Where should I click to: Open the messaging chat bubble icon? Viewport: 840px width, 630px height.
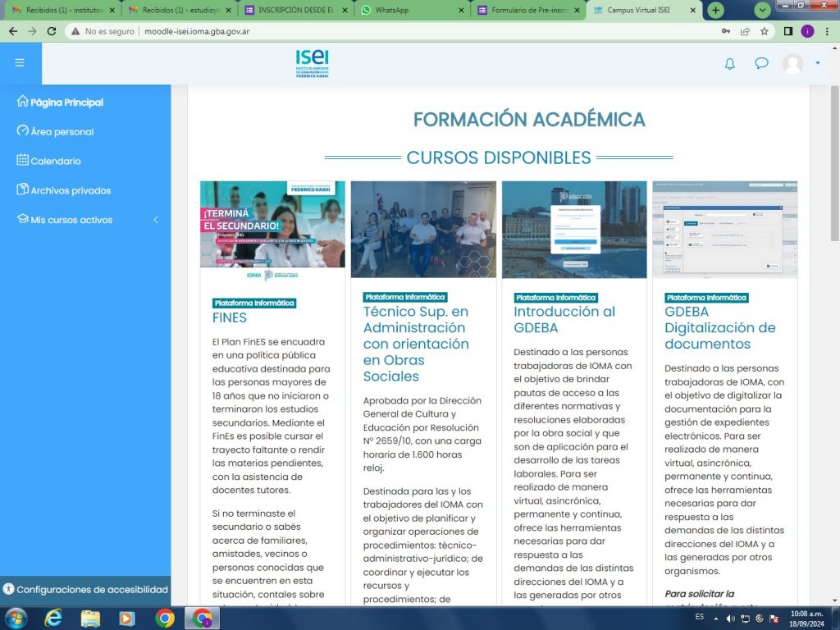click(x=761, y=63)
